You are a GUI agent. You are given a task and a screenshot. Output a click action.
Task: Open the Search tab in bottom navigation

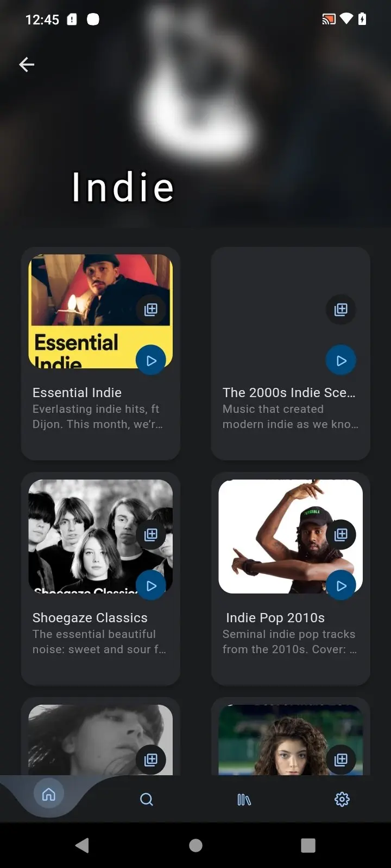point(147,799)
